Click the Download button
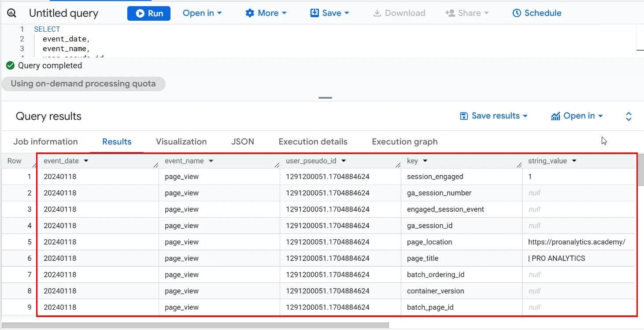 [399, 13]
